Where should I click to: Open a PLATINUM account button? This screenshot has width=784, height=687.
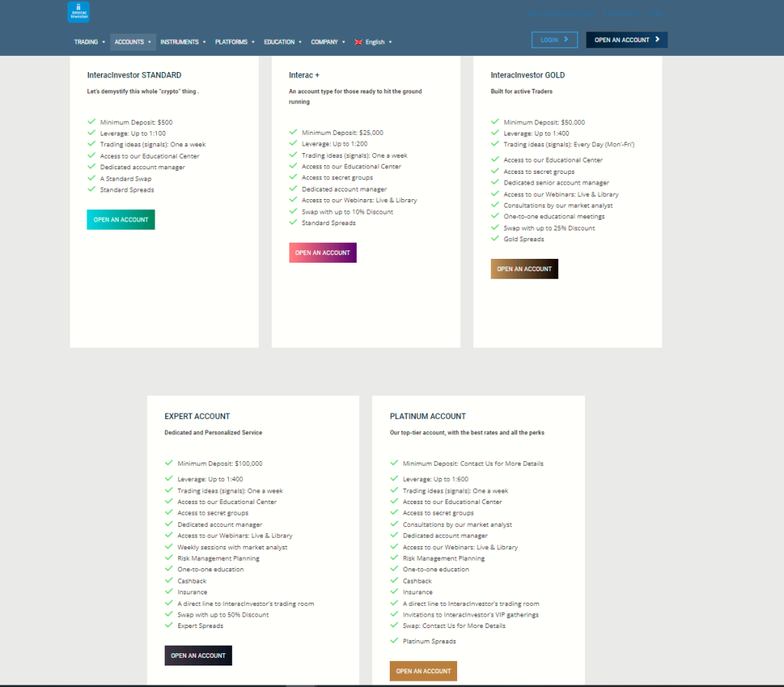pos(423,671)
